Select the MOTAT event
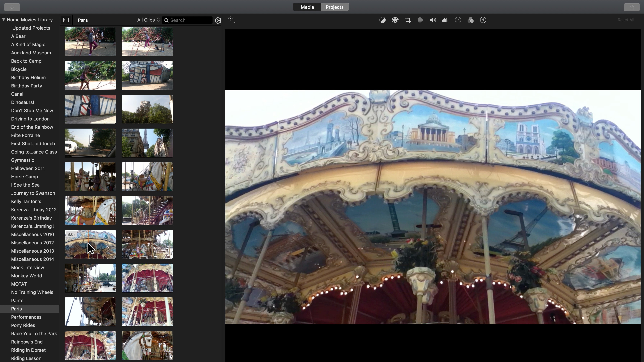Image resolution: width=644 pixels, height=362 pixels. coord(19,284)
